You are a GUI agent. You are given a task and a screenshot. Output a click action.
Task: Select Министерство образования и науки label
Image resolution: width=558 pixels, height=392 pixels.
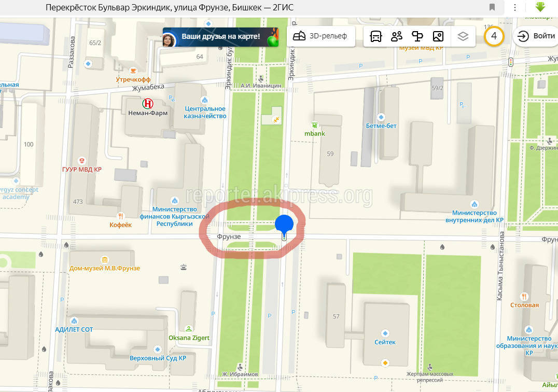(x=527, y=345)
